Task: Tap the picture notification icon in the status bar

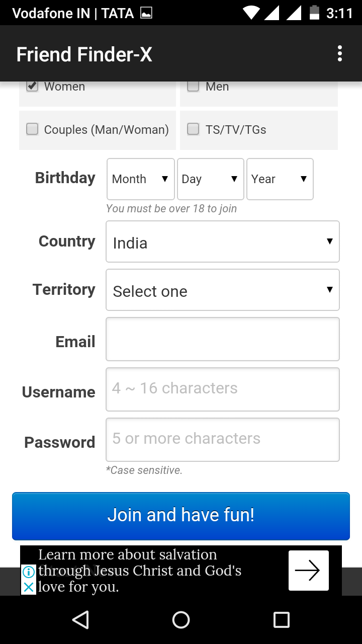Action: (146, 13)
